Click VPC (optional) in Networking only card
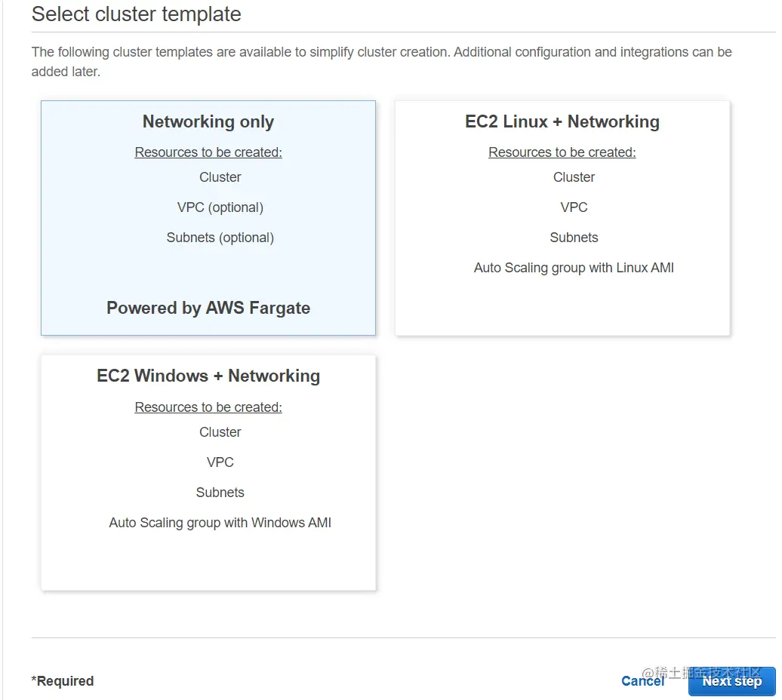The height and width of the screenshot is (700, 782). tap(220, 207)
